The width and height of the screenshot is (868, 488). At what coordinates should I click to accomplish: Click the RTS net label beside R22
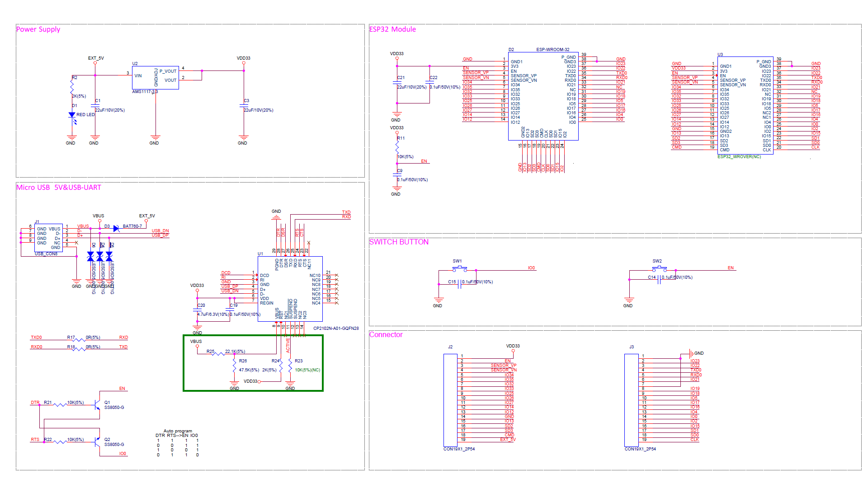35,440
